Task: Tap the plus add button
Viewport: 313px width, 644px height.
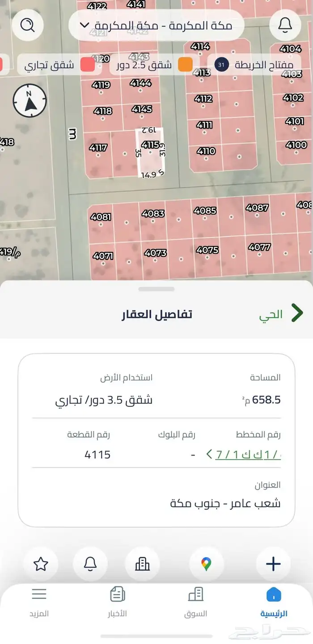Action: click(273, 564)
